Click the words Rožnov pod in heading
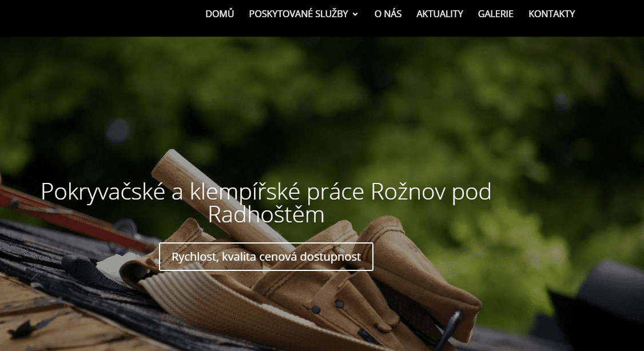 coord(431,192)
